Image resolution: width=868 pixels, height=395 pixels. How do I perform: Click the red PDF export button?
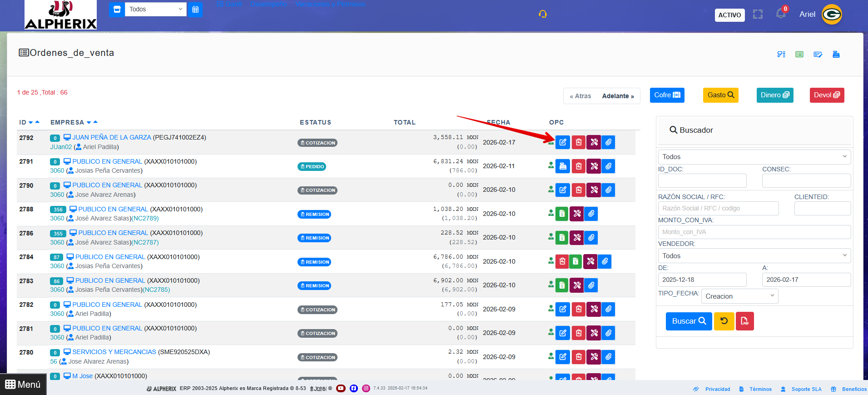click(744, 321)
